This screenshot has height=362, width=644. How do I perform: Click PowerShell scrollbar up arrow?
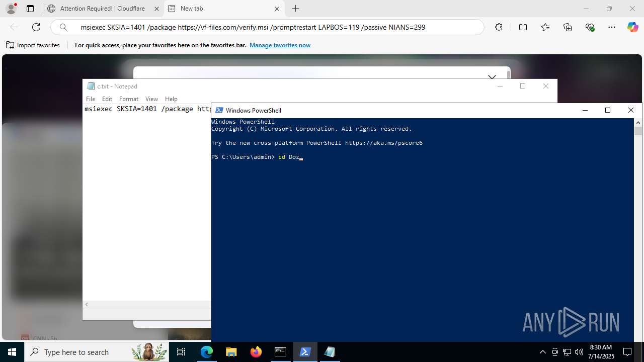click(638, 122)
